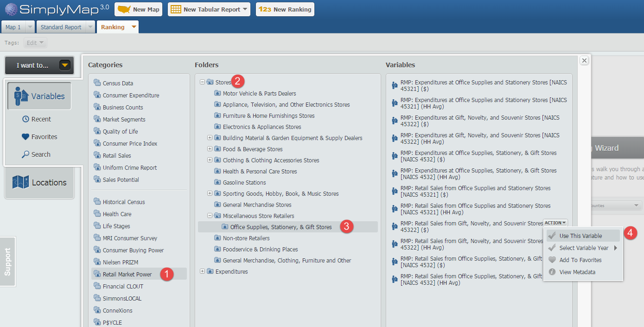Open the Gasoline Stations folder
This screenshot has height=327, width=644.
pos(244,182)
